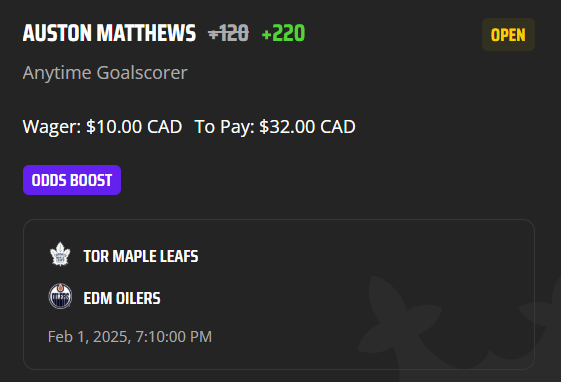Open the AUSTON MATTHEWS bet title
561x382 pixels.
pos(109,33)
